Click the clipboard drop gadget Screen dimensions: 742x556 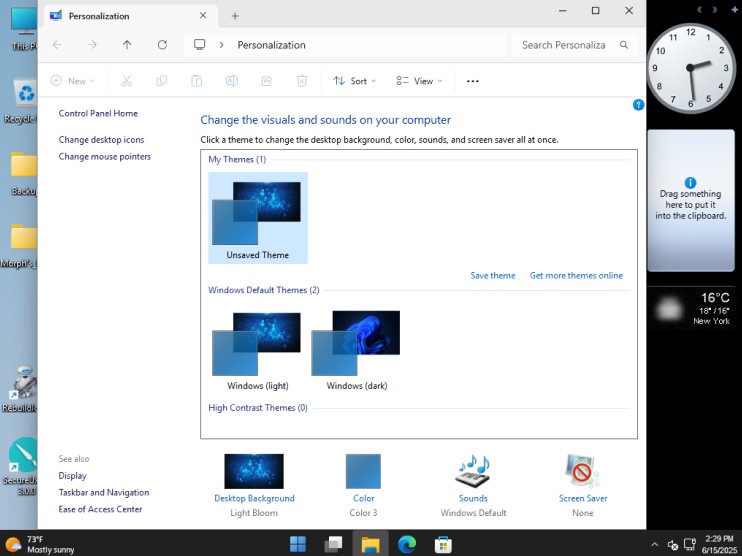[691, 201]
